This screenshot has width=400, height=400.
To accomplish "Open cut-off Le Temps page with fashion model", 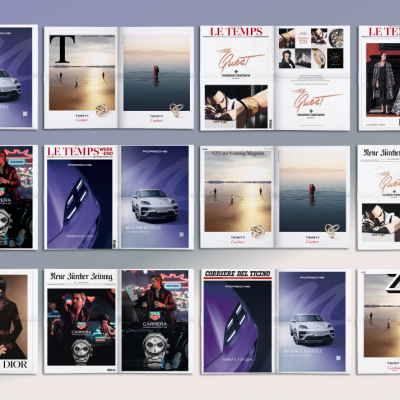I will [379, 78].
